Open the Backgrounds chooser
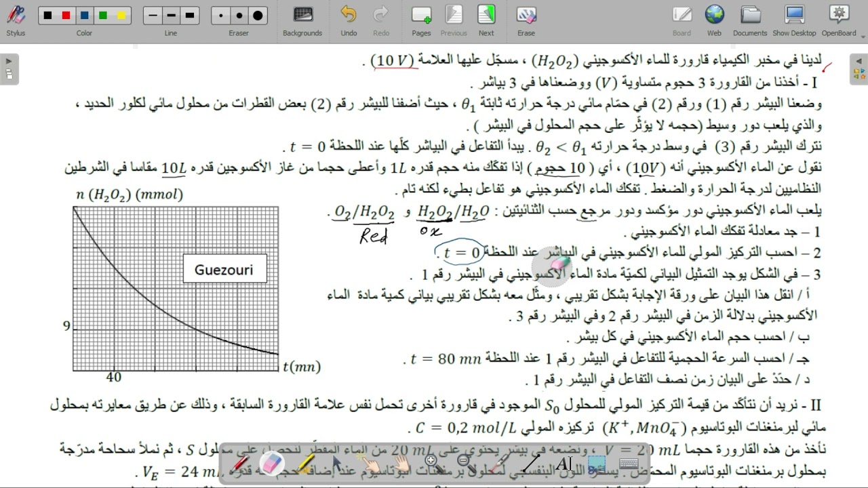The width and height of the screenshot is (868, 488). coord(302,21)
